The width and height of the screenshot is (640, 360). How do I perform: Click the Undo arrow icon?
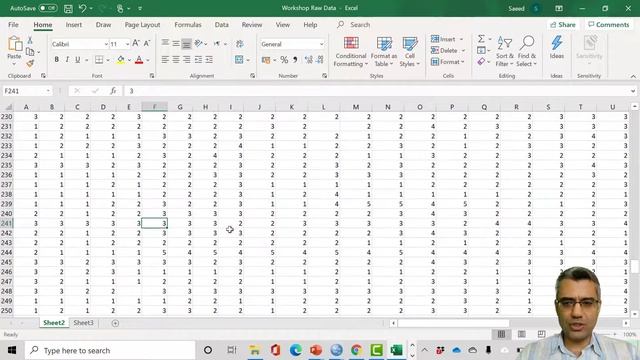(x=83, y=8)
